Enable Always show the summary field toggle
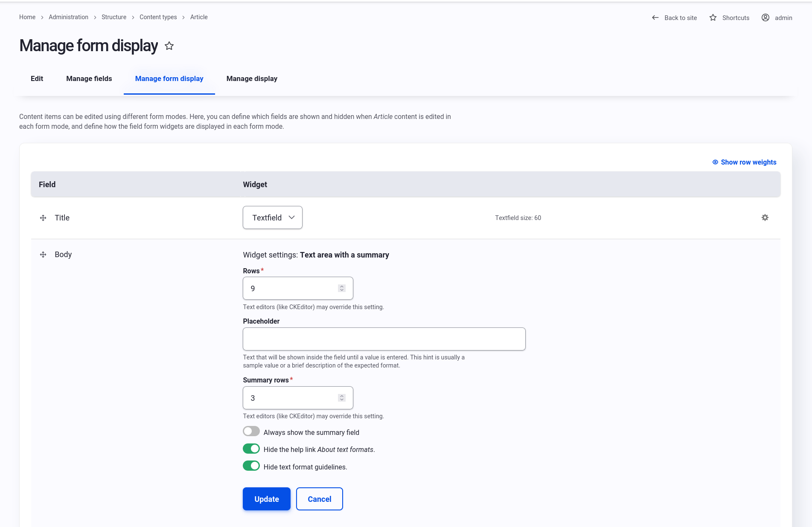Image resolution: width=812 pixels, height=527 pixels. (x=251, y=431)
